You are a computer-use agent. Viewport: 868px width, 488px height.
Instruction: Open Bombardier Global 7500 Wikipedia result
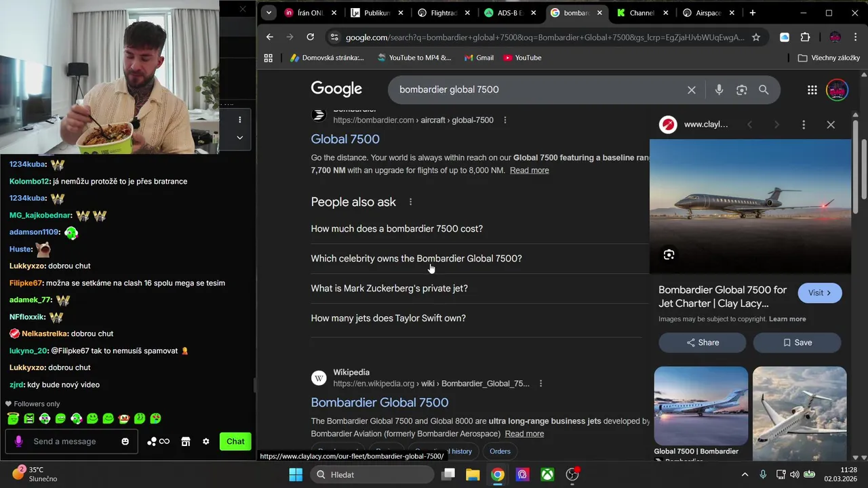coord(380,403)
